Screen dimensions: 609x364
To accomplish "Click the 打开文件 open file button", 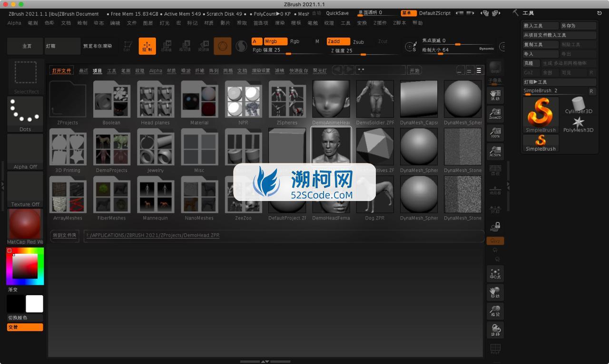I will click(x=61, y=71).
